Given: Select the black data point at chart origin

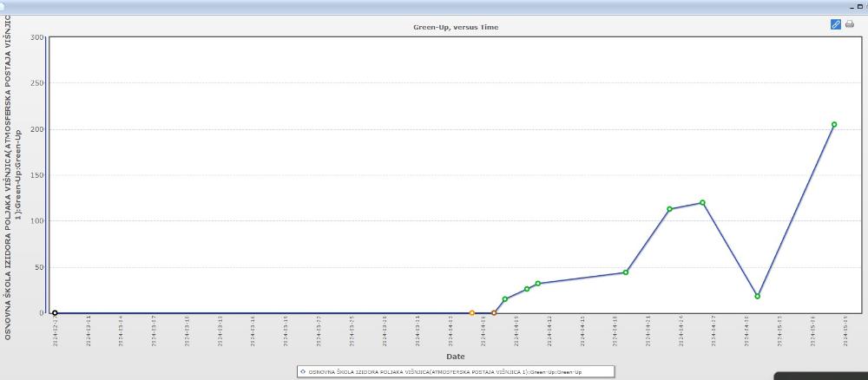Looking at the screenshot, I should (x=55, y=313).
